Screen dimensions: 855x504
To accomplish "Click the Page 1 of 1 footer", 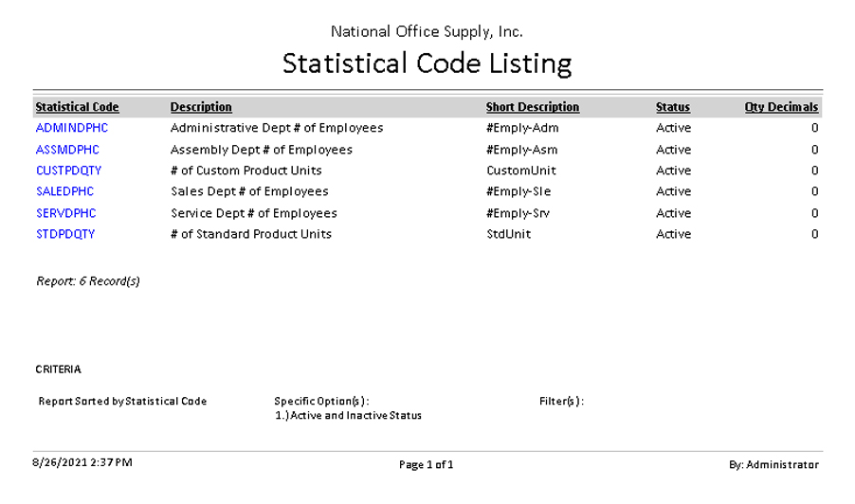I will click(x=426, y=465).
